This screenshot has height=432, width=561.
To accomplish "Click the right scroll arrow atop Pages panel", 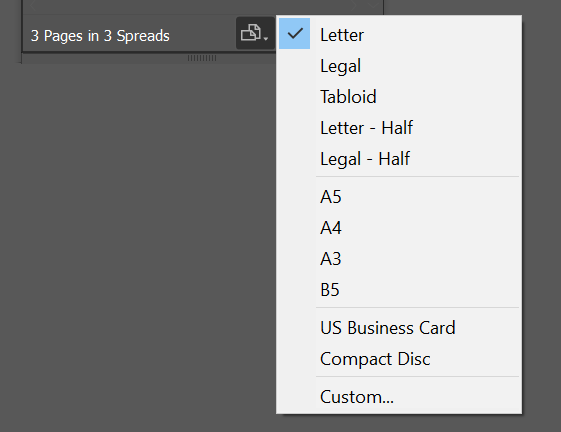I will tap(353, 5).
